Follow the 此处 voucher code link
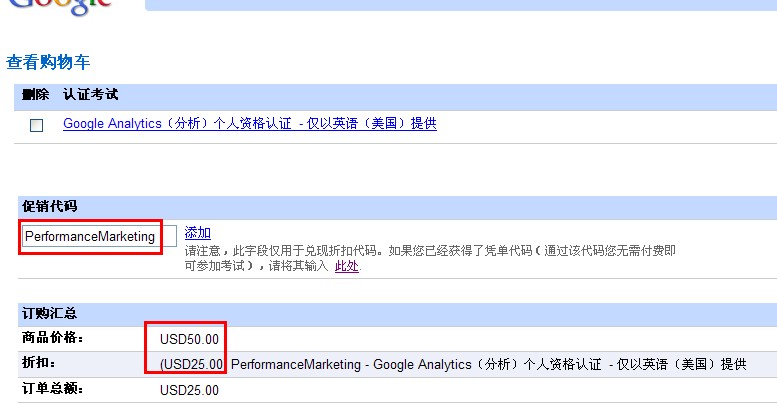Viewport: 777px width, 404px height. click(x=346, y=266)
